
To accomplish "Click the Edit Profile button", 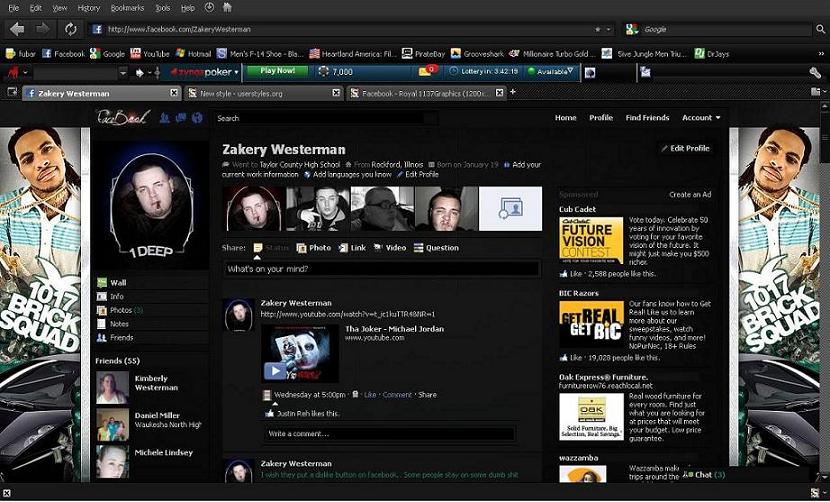I will click(x=685, y=148).
